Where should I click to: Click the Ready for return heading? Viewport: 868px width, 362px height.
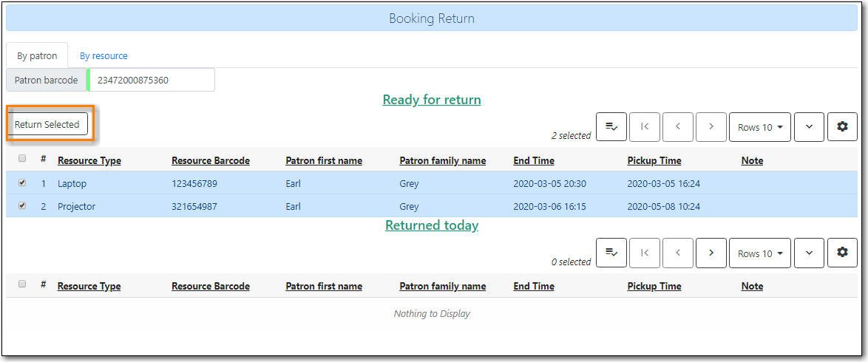coord(432,100)
